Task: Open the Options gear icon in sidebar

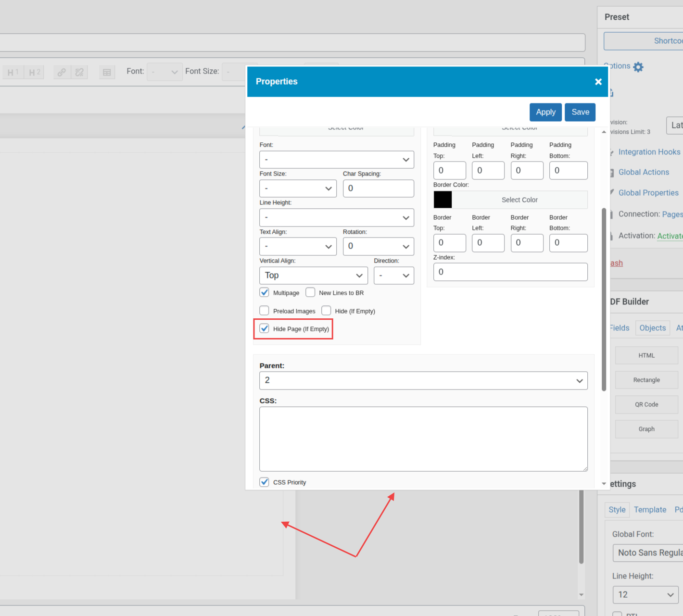Action: pos(638,67)
